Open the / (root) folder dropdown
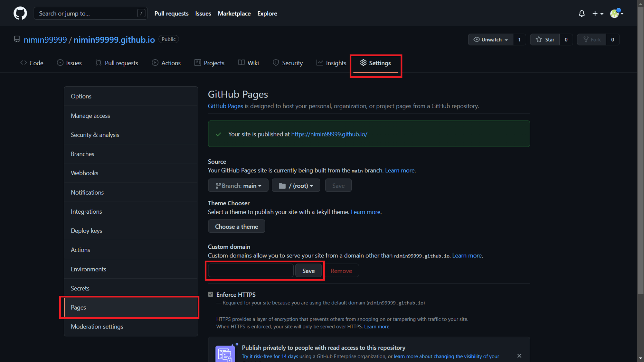The width and height of the screenshot is (644, 362). pos(296,185)
